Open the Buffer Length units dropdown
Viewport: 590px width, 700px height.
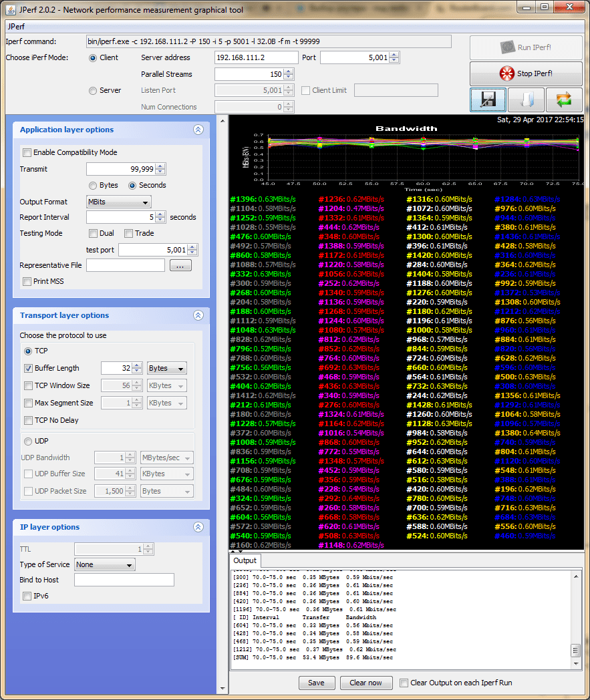(166, 368)
